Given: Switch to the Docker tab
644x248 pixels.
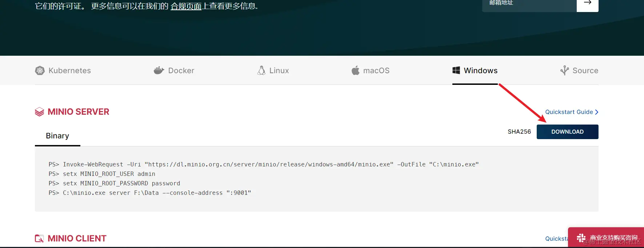Looking at the screenshot, I should (174, 71).
